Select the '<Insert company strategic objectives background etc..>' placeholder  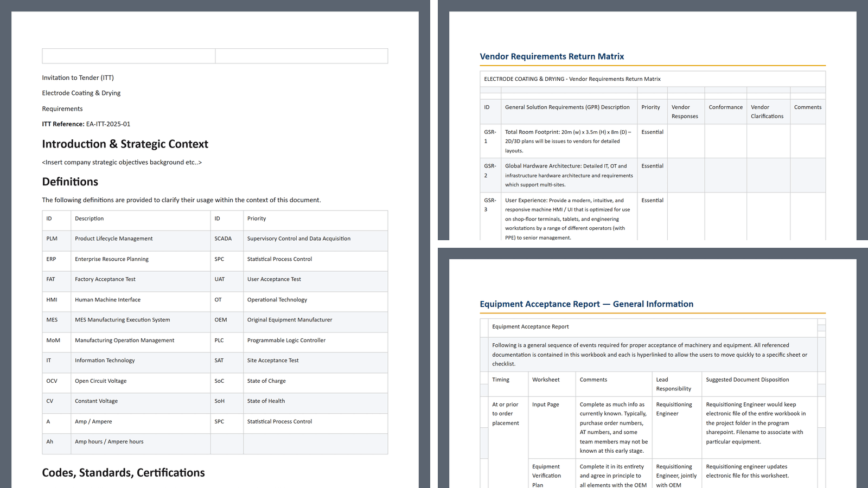tap(122, 162)
